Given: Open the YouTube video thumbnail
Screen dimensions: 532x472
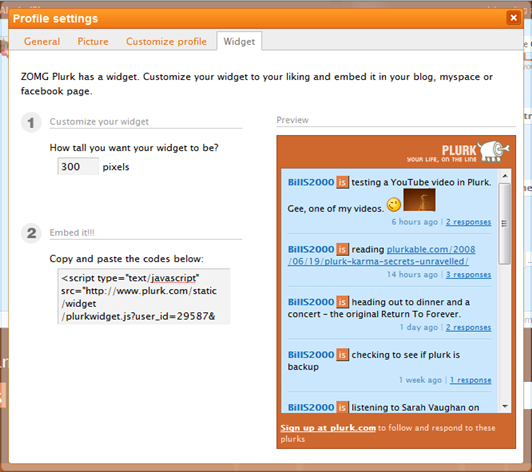Looking at the screenshot, I should (419, 200).
